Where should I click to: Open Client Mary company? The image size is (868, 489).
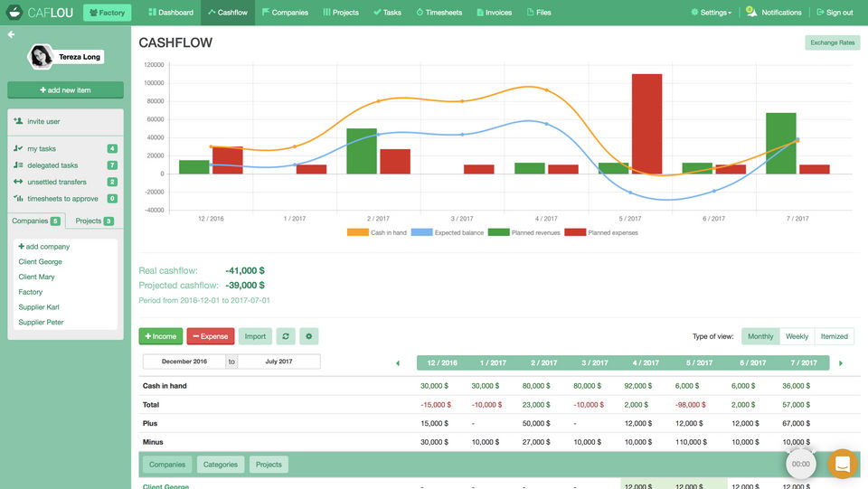coord(36,277)
